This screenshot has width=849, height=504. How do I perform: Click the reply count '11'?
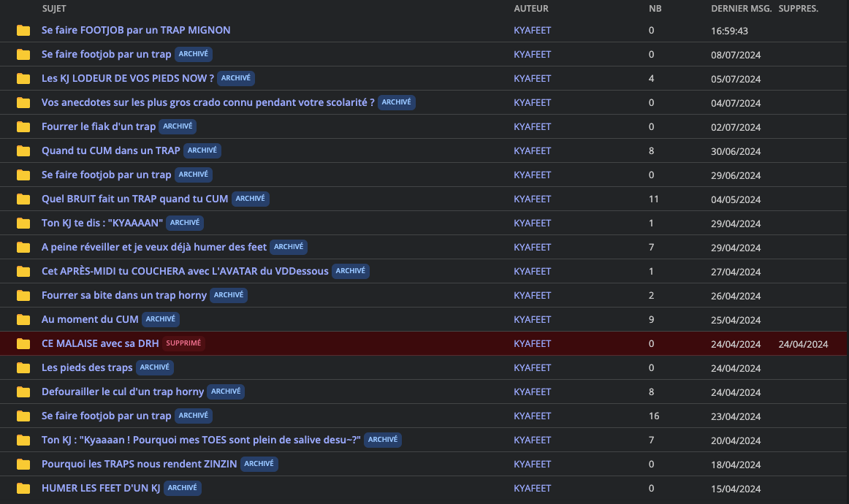[x=653, y=199]
